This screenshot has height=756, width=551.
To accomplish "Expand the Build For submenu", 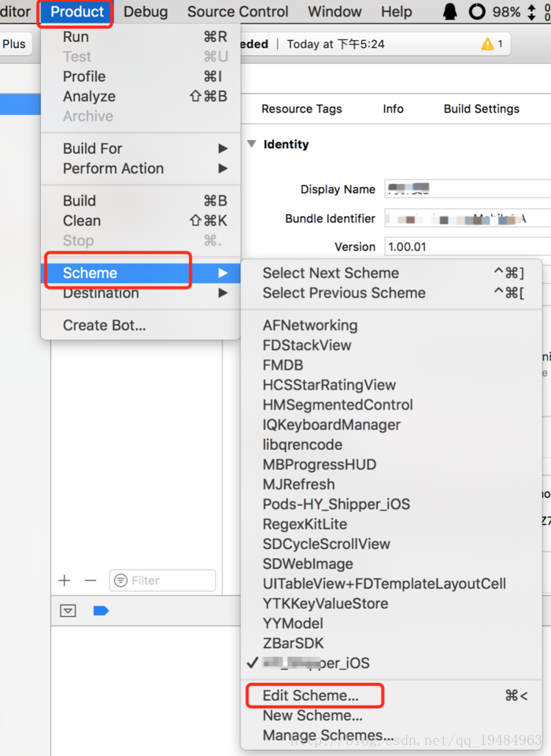I will (142, 149).
